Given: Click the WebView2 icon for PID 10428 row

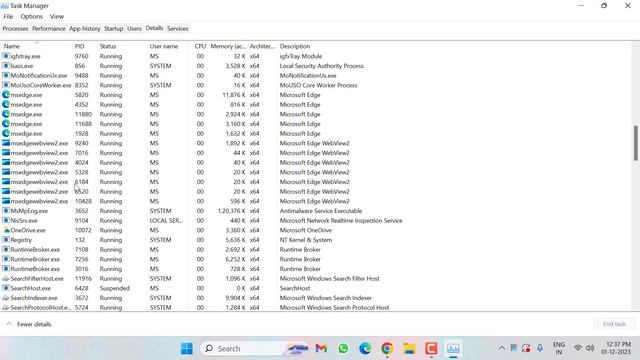Looking at the screenshot, I should tap(6, 201).
